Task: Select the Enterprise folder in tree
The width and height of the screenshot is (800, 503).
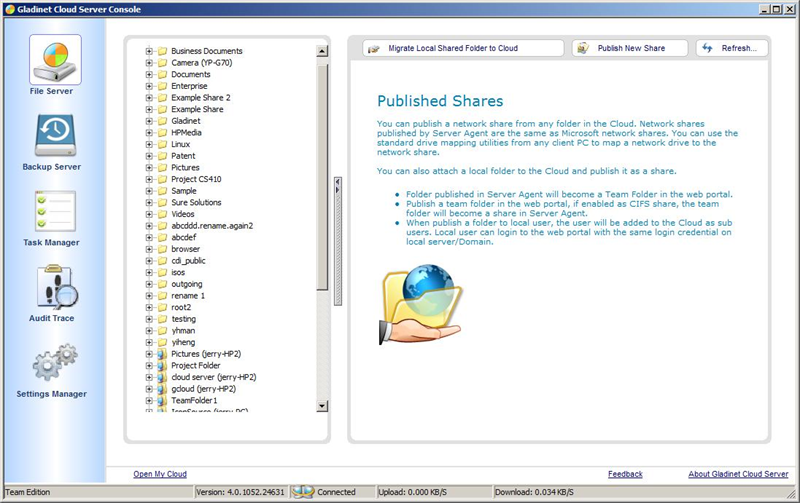Action: 190,86
